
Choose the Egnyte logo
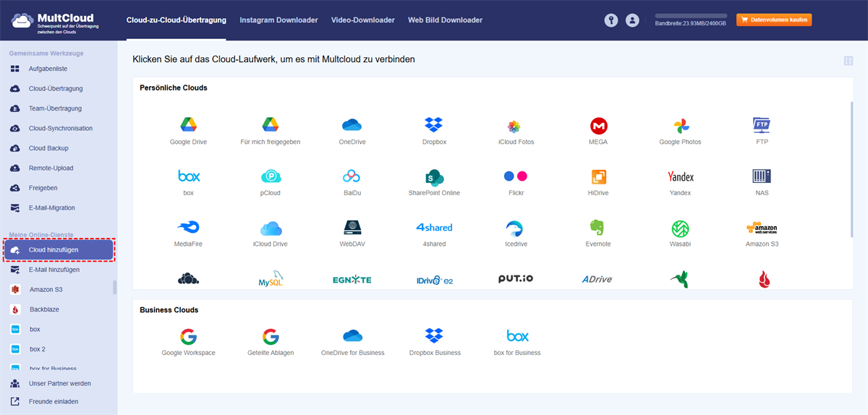pos(352,280)
